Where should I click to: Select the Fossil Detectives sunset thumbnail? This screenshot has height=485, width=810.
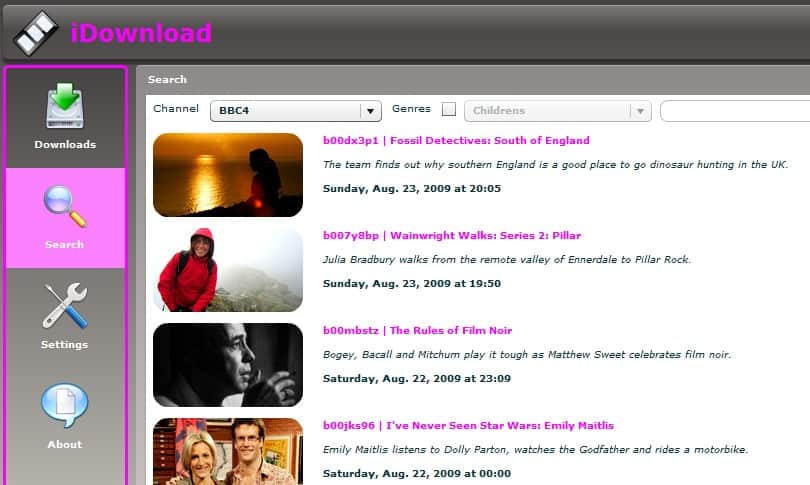[x=228, y=175]
